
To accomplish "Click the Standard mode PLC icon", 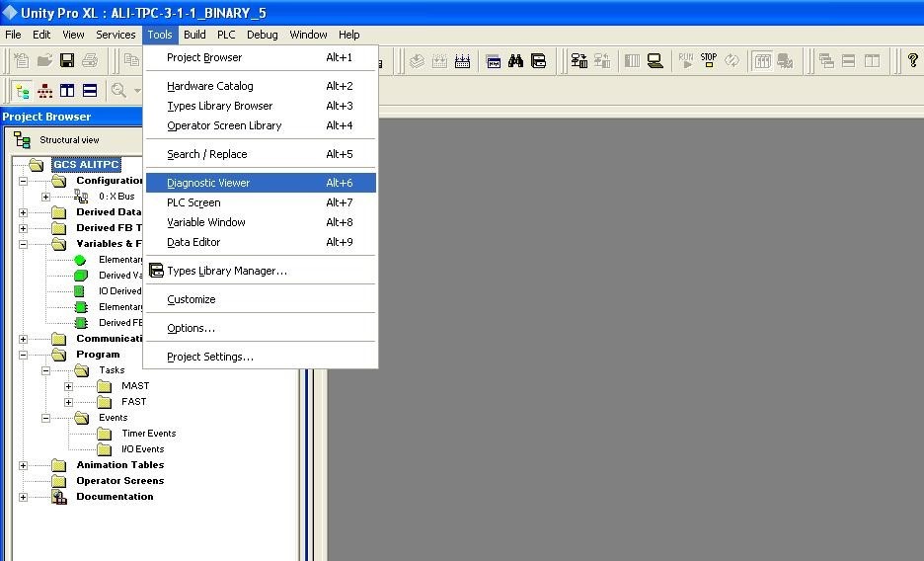I will 633,60.
